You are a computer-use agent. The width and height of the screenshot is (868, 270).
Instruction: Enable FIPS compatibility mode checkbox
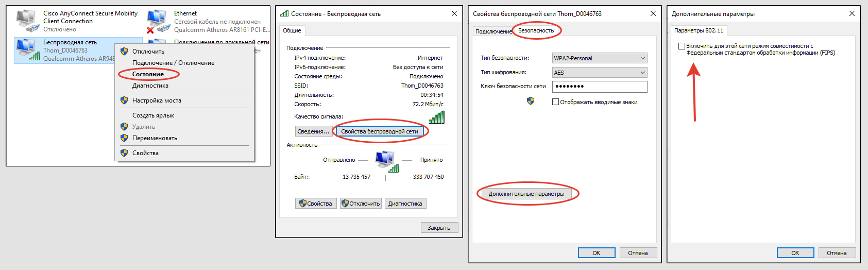pyautogui.click(x=682, y=46)
